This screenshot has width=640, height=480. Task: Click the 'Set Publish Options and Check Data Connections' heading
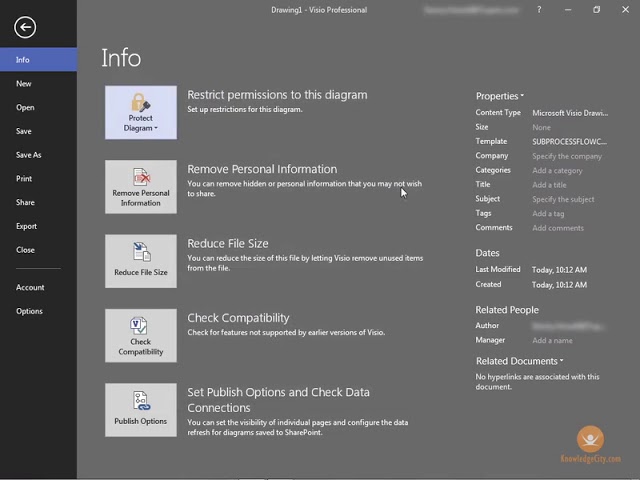[278, 400]
